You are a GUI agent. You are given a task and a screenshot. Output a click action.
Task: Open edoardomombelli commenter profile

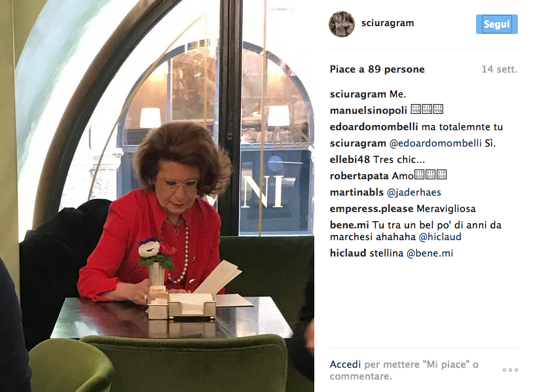click(374, 127)
